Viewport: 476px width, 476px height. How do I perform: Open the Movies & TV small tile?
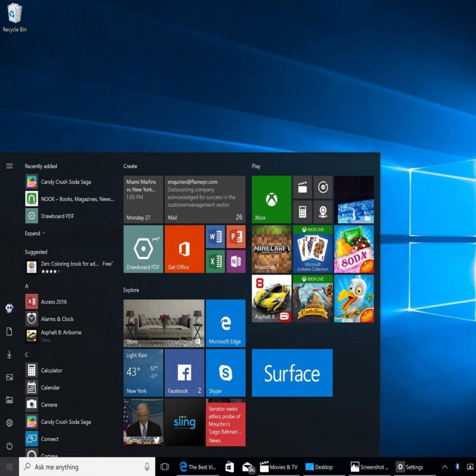pos(302,187)
